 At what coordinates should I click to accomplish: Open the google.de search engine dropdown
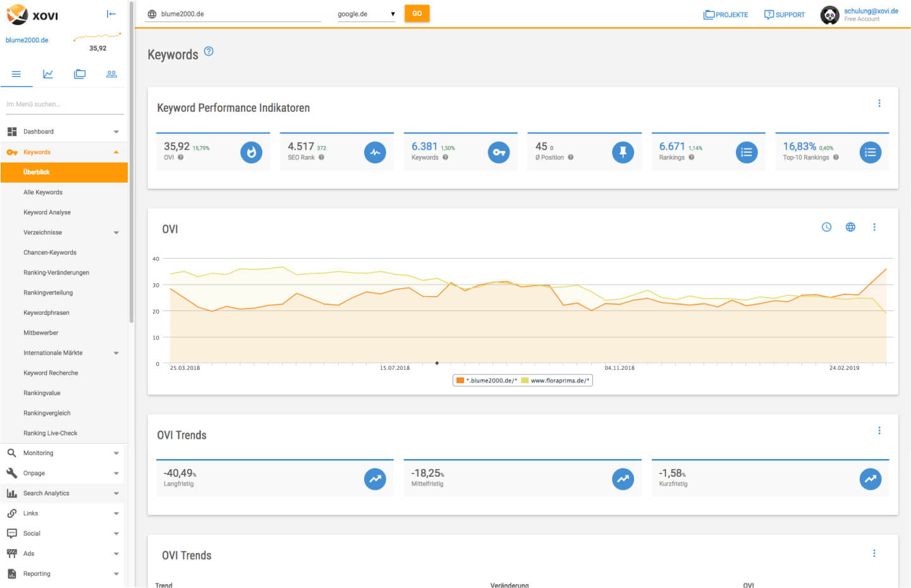pyautogui.click(x=366, y=14)
